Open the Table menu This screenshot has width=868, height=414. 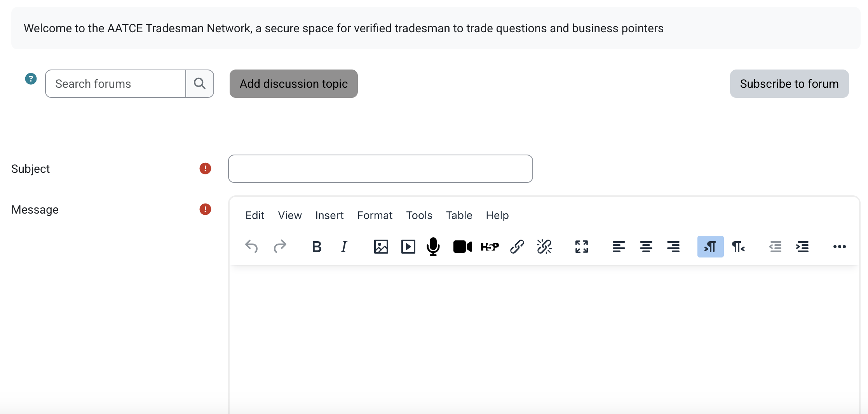459,215
